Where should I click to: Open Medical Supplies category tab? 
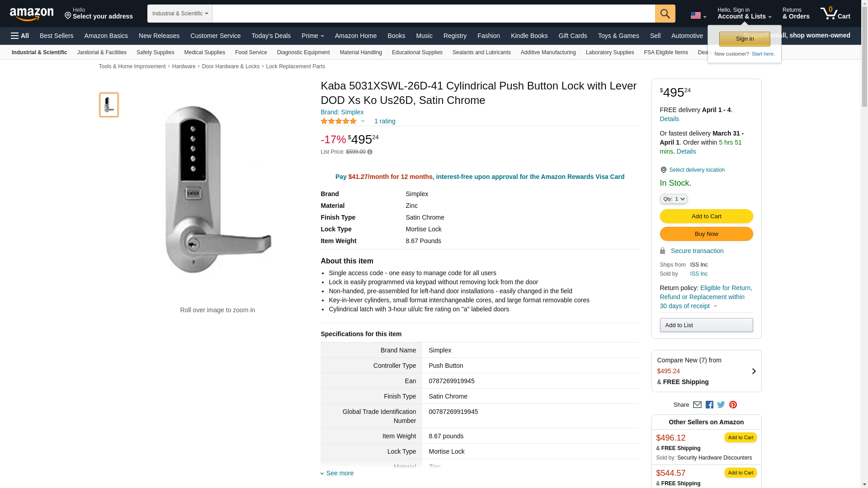204,52
